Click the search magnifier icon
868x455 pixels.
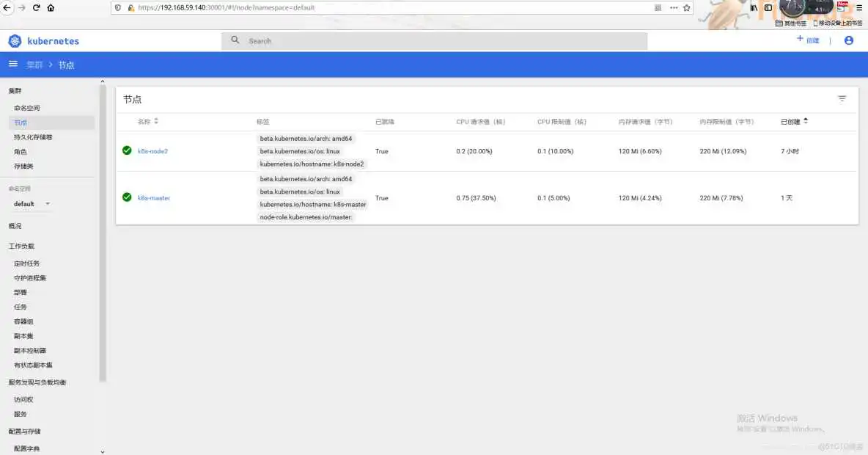coord(235,40)
